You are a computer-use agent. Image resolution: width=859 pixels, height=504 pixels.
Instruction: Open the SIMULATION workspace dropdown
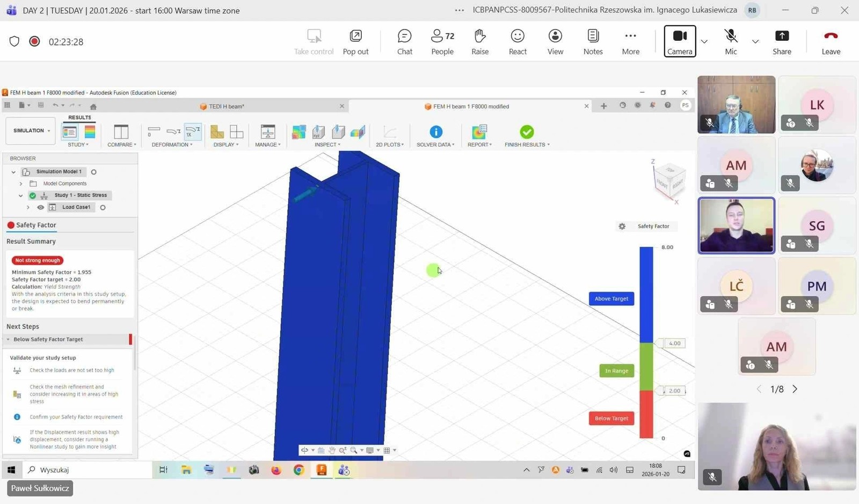(31, 131)
